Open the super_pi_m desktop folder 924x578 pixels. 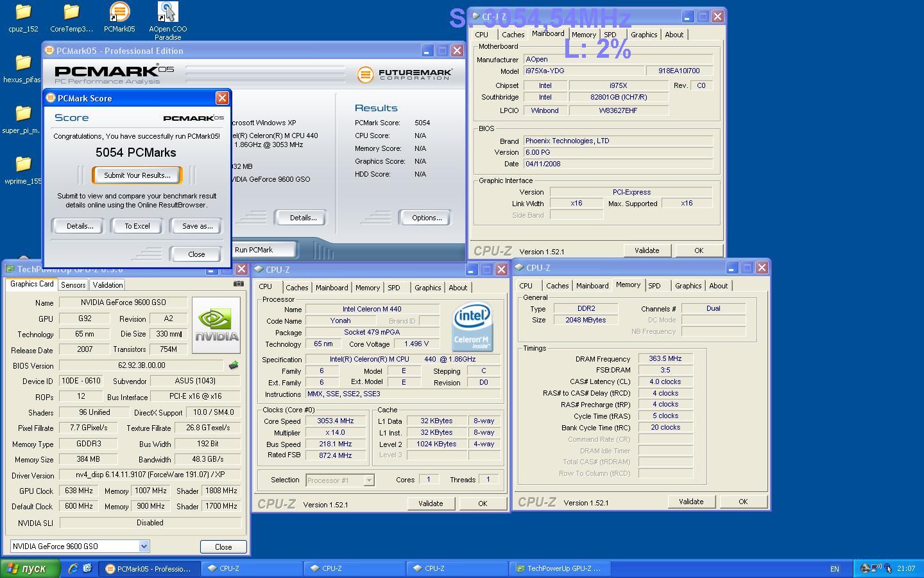pyautogui.click(x=23, y=119)
